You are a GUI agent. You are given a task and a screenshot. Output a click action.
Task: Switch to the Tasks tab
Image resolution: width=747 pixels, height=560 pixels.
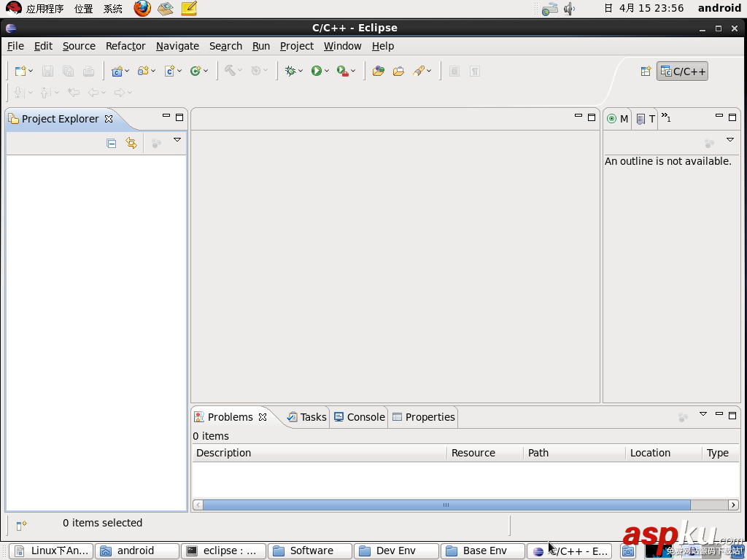307,417
